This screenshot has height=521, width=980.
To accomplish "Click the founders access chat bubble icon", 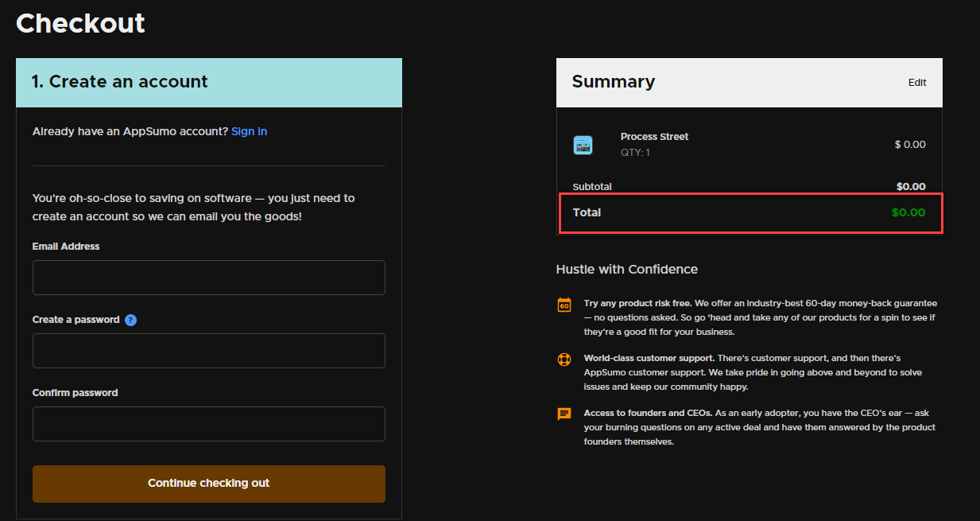I will [564, 414].
